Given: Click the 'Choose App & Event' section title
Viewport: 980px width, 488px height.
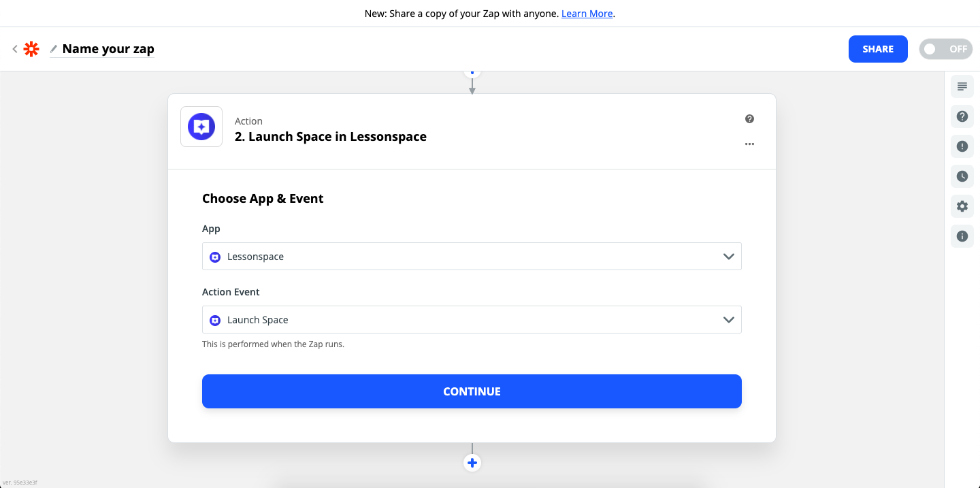Looking at the screenshot, I should 263,199.
